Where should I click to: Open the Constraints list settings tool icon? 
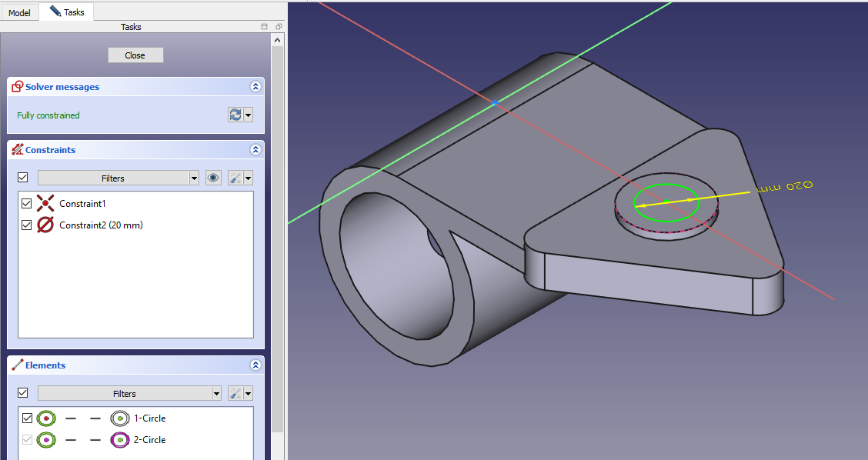(x=236, y=178)
